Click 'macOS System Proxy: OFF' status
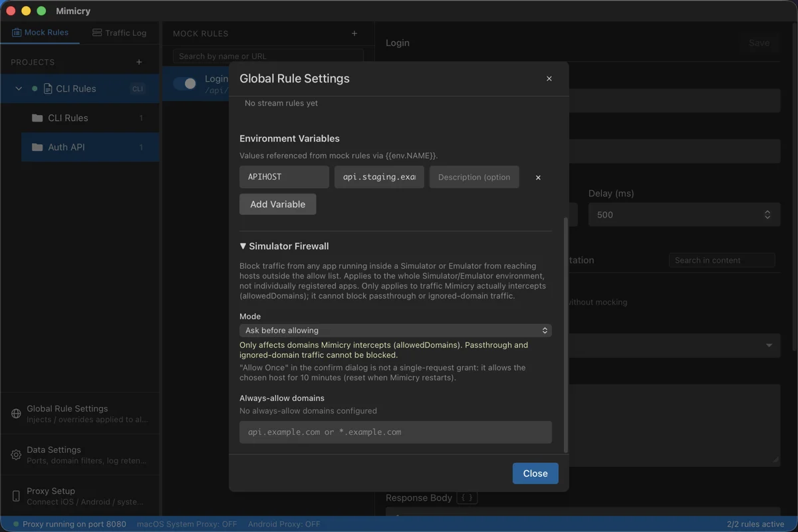 (187, 524)
